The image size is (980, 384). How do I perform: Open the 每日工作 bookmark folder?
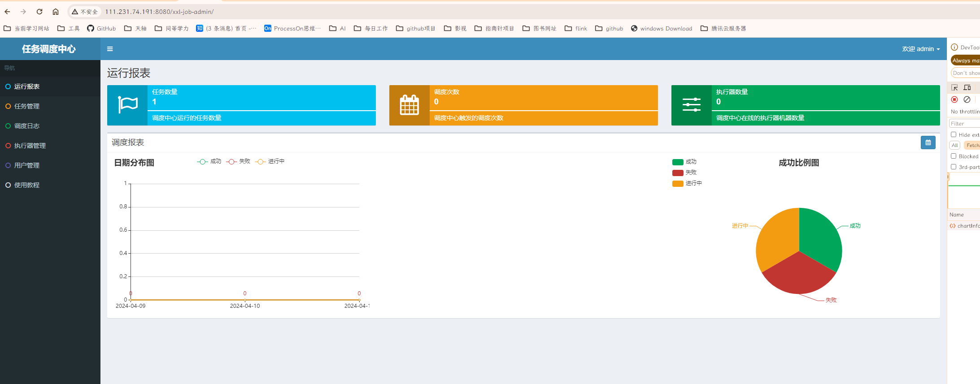click(x=371, y=28)
